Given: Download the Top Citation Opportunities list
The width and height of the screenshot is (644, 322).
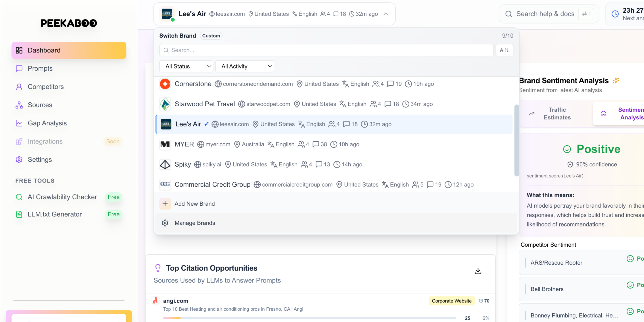Looking at the screenshot, I should click(x=478, y=271).
